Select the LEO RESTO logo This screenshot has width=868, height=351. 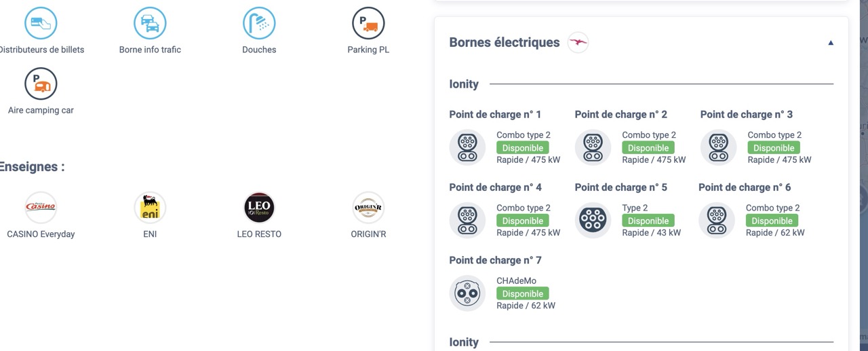coord(259,207)
